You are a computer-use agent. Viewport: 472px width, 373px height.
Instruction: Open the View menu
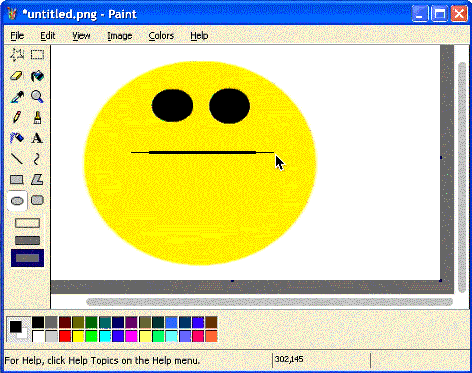81,36
